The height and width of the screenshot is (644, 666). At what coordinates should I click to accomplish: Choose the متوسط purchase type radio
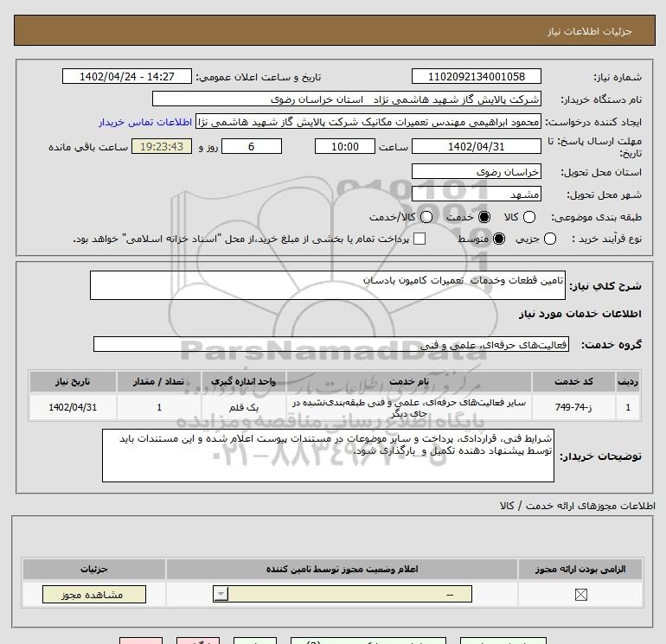(x=499, y=239)
